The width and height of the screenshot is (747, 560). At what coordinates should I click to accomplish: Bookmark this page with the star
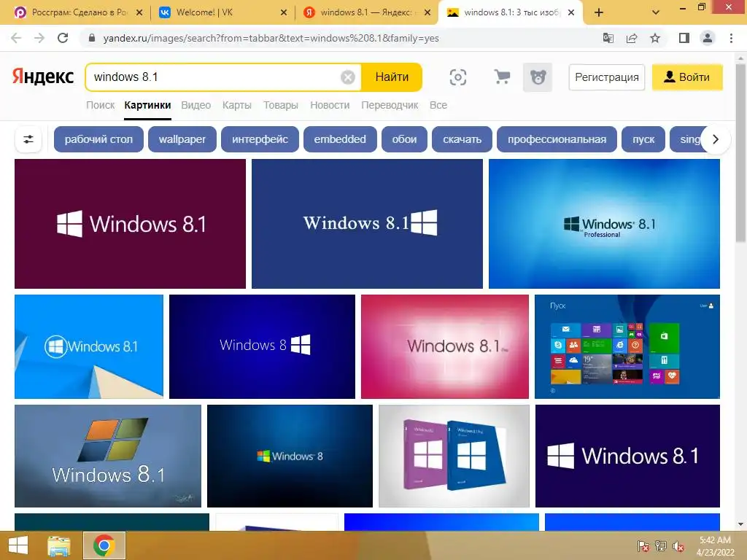655,38
